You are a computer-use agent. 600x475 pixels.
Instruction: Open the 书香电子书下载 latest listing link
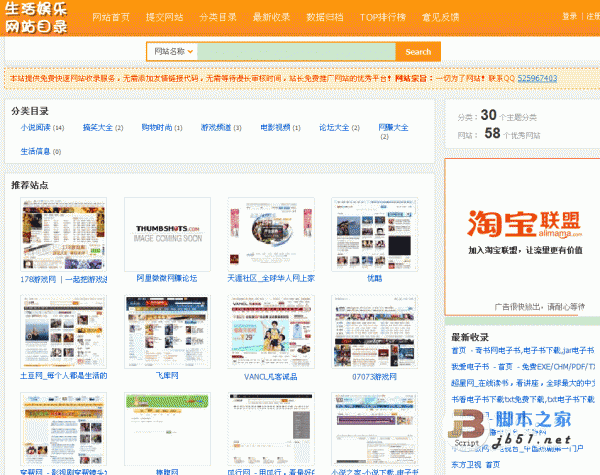click(523, 400)
